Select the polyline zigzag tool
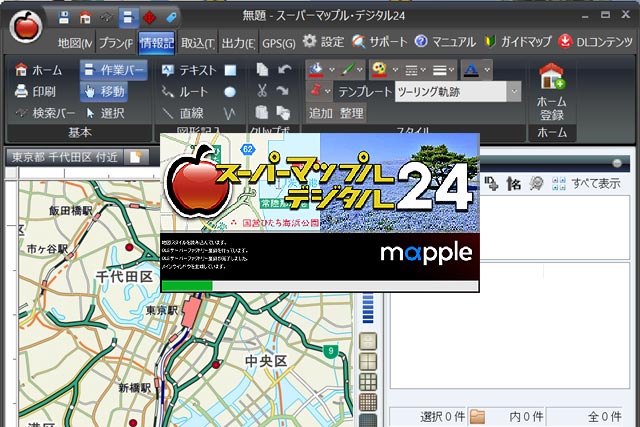 point(230,113)
